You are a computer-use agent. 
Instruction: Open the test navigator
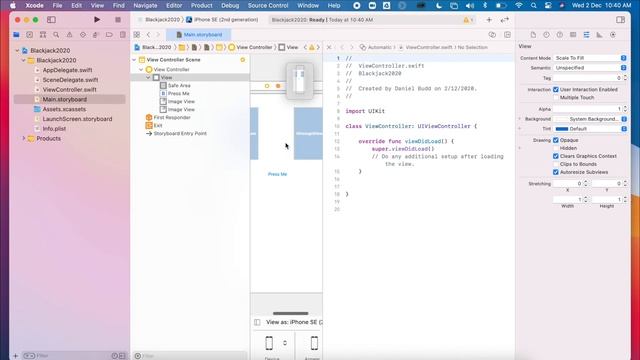[x=83, y=35]
